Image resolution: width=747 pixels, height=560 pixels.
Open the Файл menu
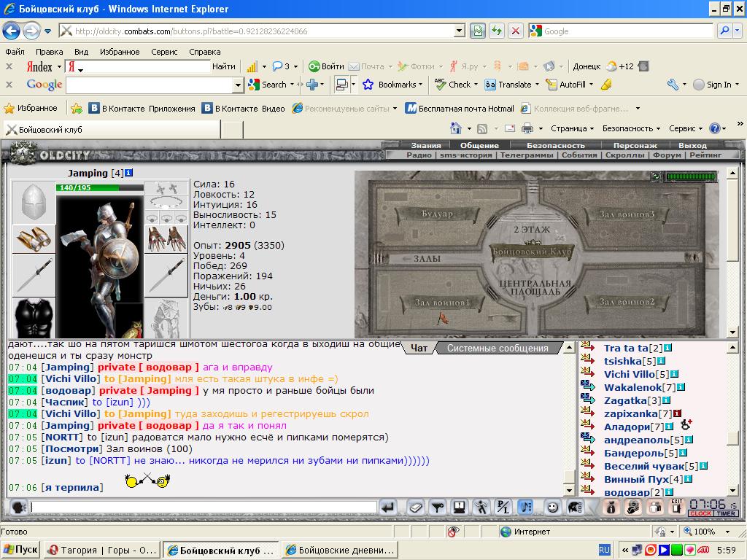15,52
